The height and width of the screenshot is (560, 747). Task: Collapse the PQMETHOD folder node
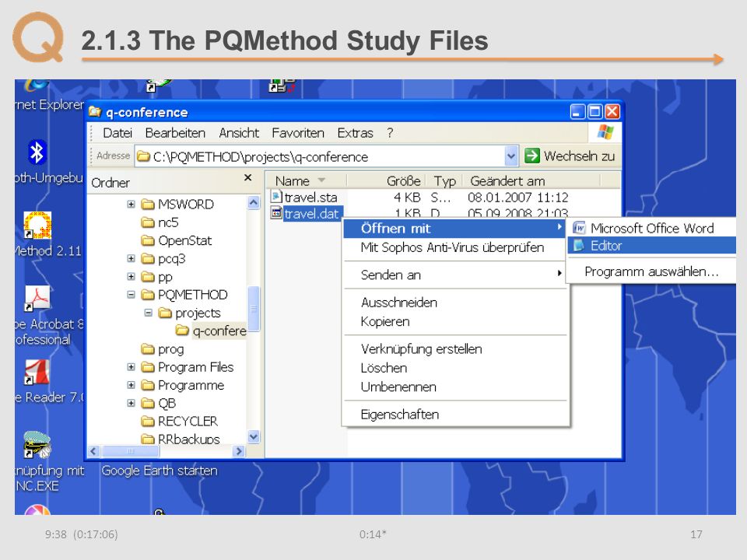click(131, 295)
